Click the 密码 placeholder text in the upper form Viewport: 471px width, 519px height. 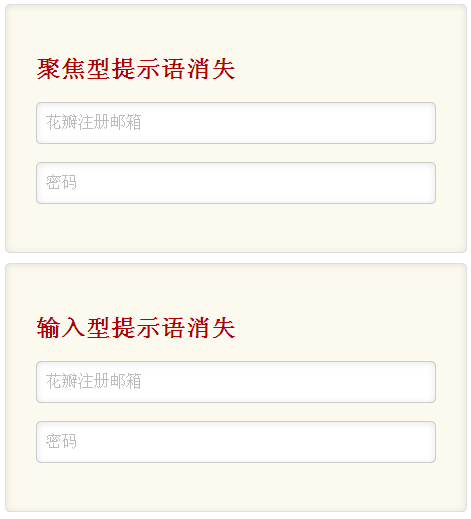coord(61,182)
